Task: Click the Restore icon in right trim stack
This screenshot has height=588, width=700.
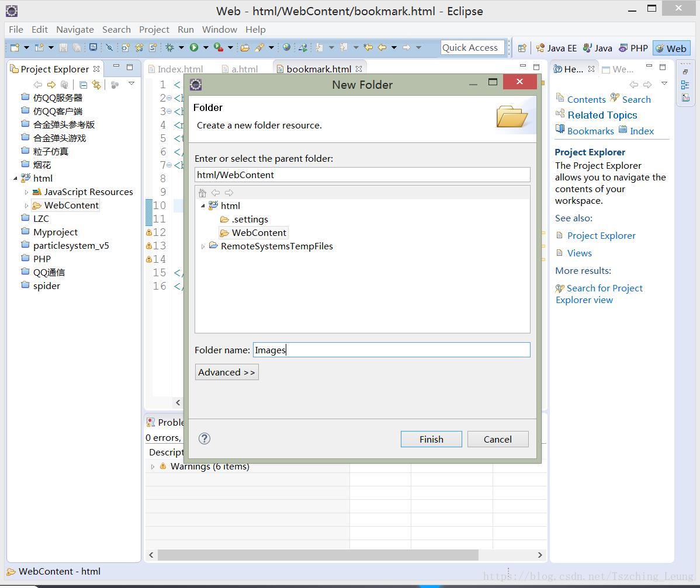Action: point(685,72)
